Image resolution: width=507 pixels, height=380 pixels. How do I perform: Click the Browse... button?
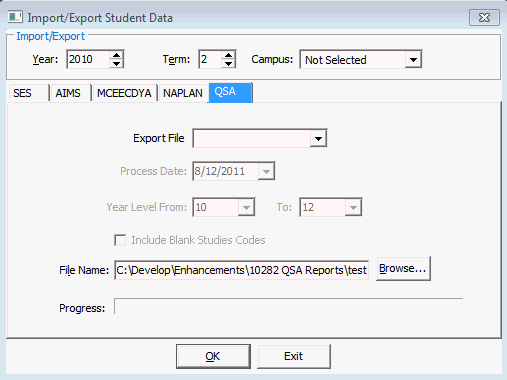point(403,269)
